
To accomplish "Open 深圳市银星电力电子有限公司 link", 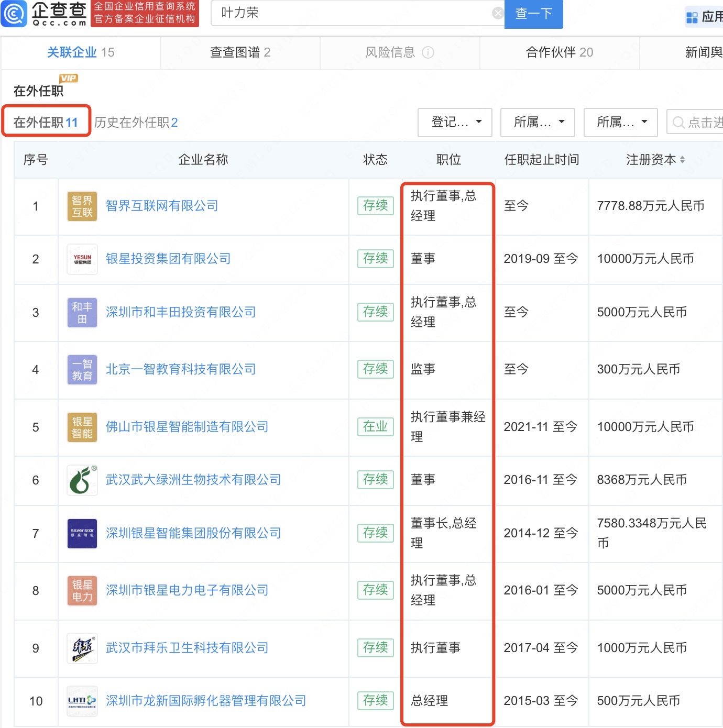I will click(187, 590).
